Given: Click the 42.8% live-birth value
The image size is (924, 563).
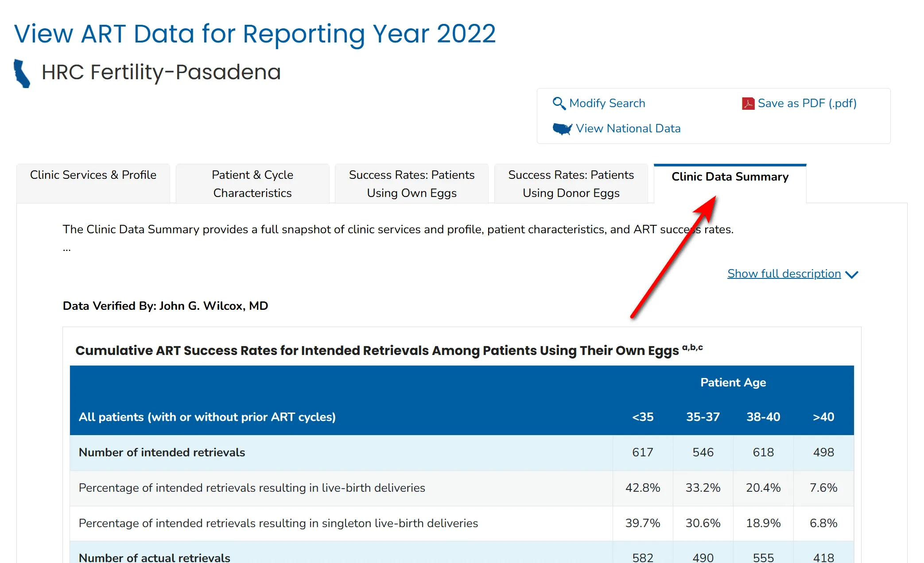Looking at the screenshot, I should tap(643, 488).
